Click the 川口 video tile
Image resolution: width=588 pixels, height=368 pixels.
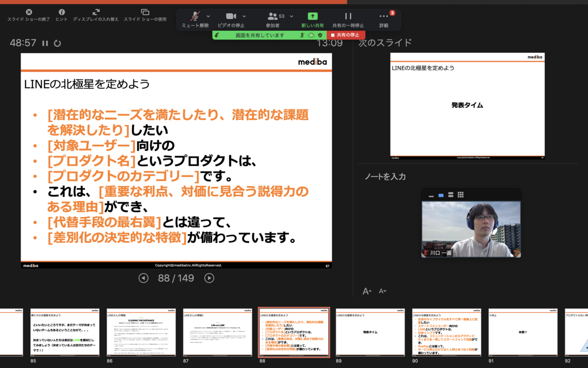(x=471, y=229)
